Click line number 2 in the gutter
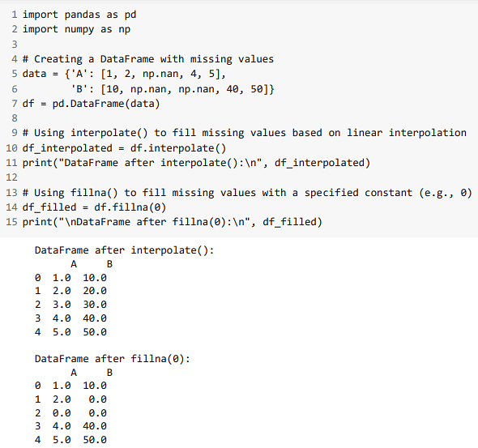 coord(15,29)
